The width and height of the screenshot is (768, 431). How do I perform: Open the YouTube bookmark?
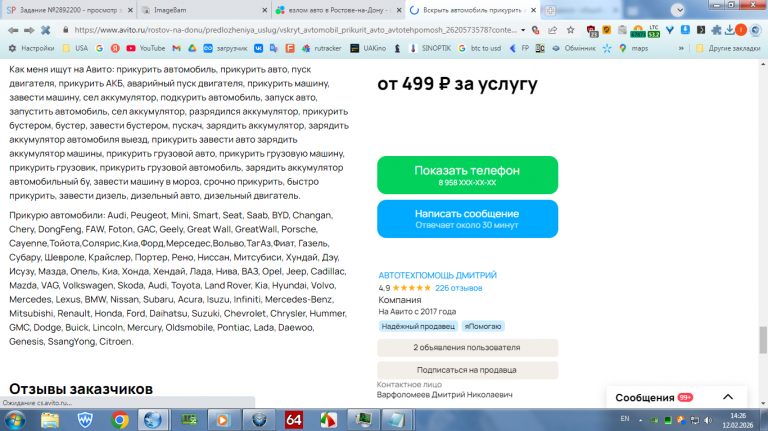click(145, 48)
